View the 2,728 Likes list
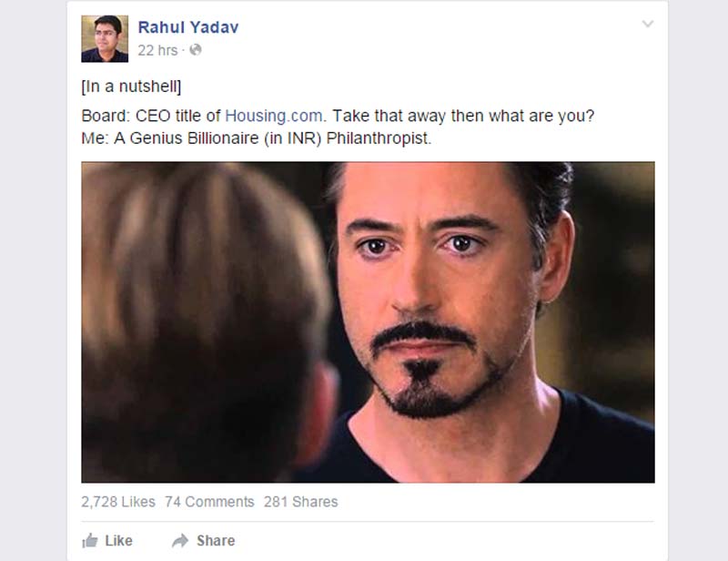728x561 pixels. click(118, 502)
